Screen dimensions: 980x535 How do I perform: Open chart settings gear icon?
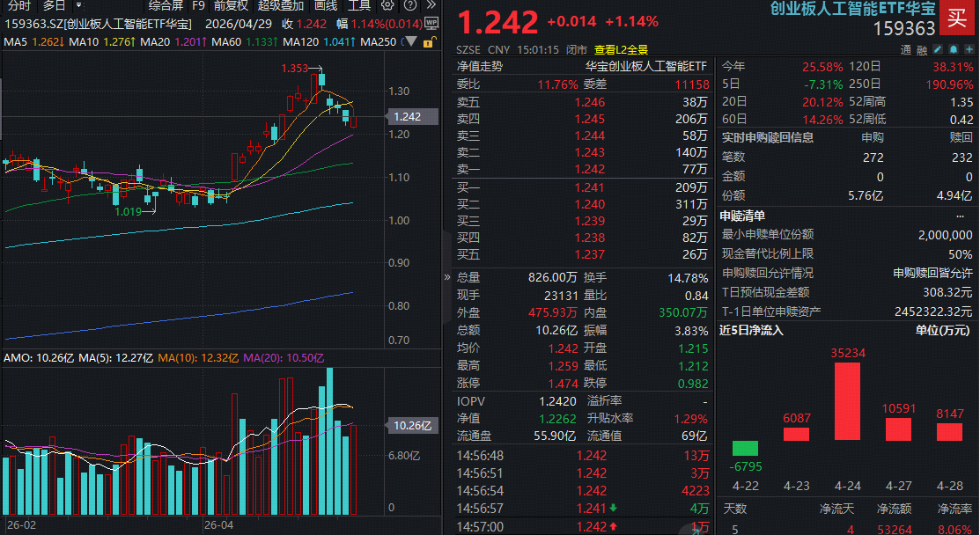pos(387,5)
